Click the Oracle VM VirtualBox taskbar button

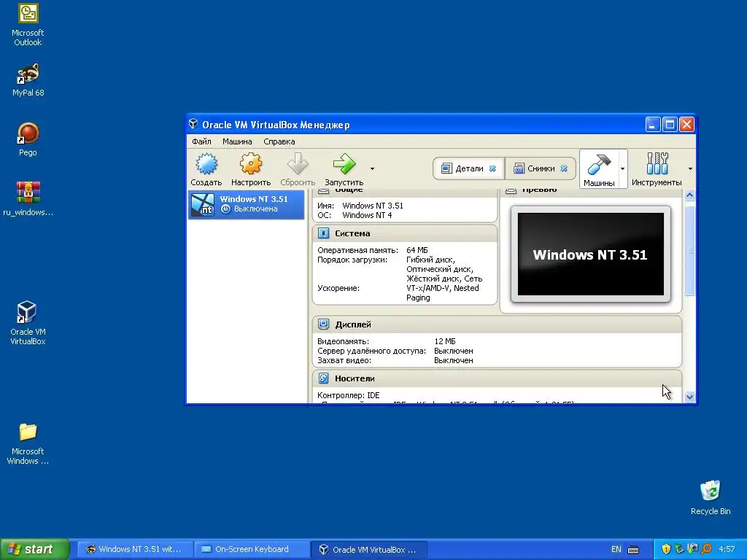(x=368, y=549)
